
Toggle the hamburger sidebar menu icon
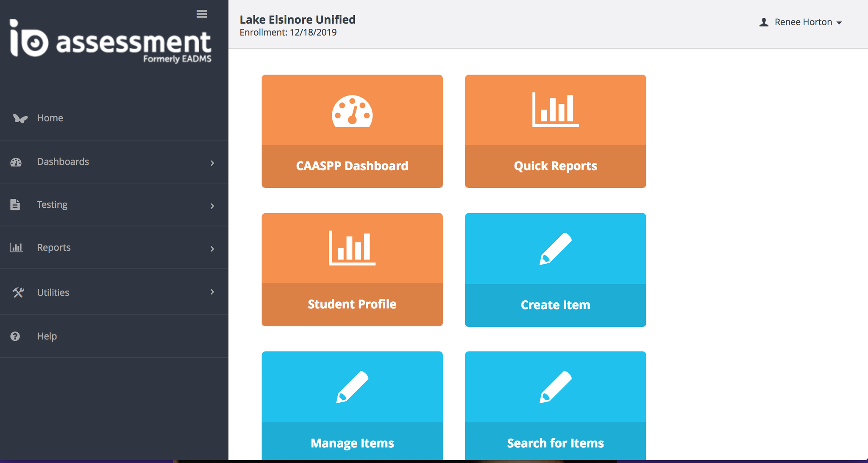coord(202,14)
